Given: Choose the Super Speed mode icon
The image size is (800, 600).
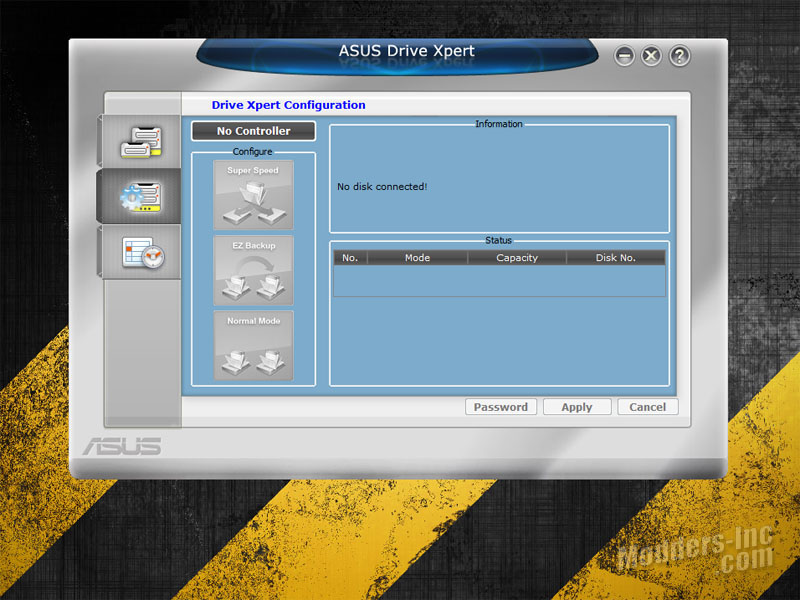Looking at the screenshot, I should tap(254, 195).
